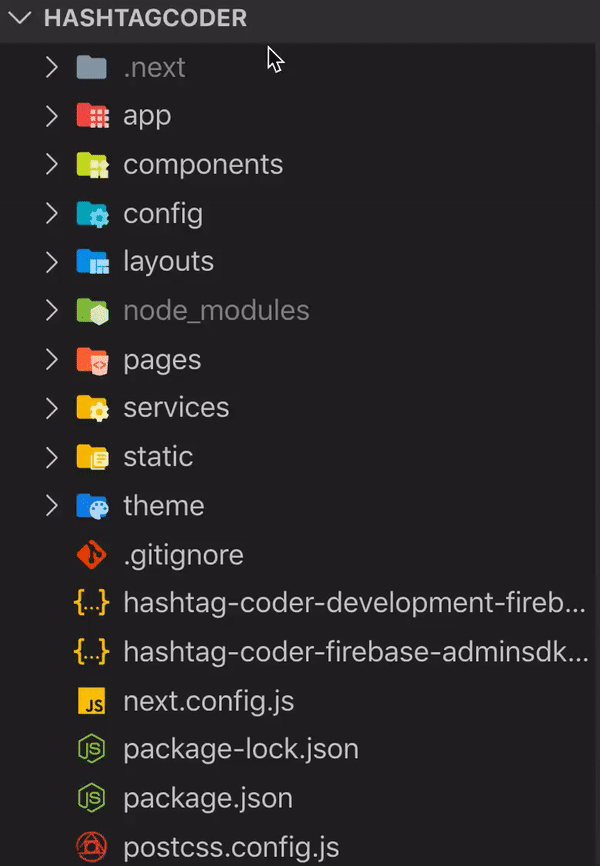Image resolution: width=600 pixels, height=866 pixels.
Task: Select the node_modules folder name
Action: [217, 311]
